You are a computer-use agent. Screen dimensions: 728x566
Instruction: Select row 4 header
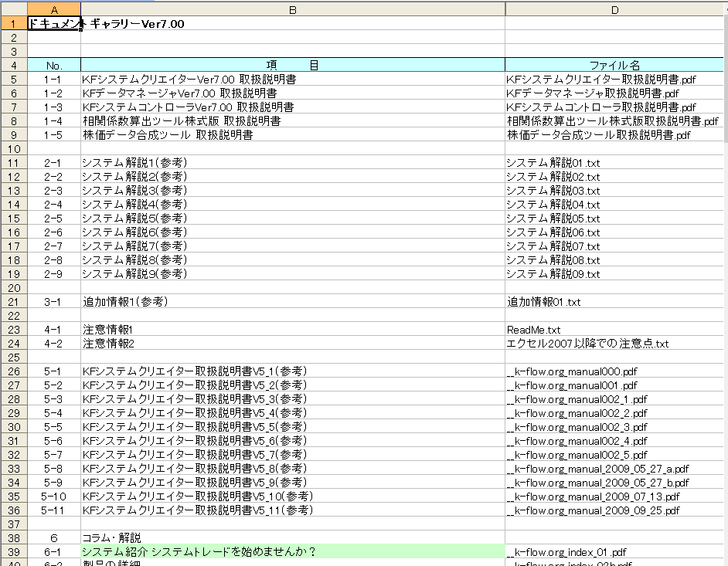[x=13, y=65]
